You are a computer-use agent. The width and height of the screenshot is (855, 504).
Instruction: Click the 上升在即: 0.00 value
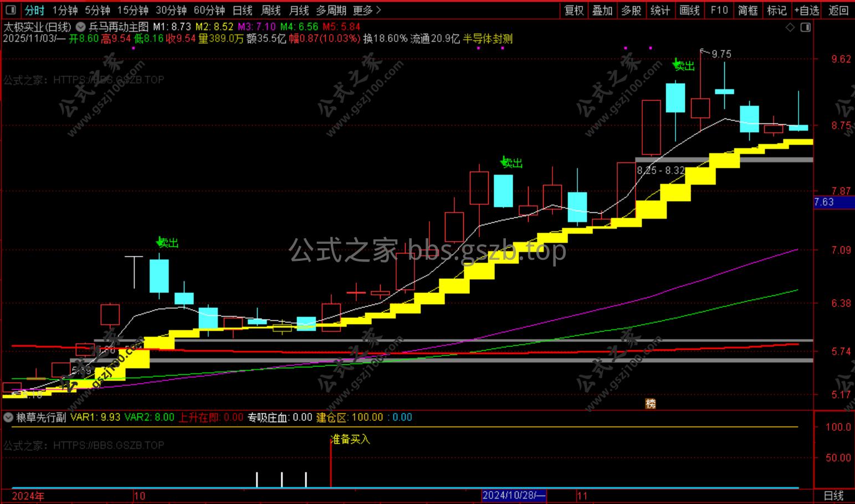pyautogui.click(x=211, y=417)
